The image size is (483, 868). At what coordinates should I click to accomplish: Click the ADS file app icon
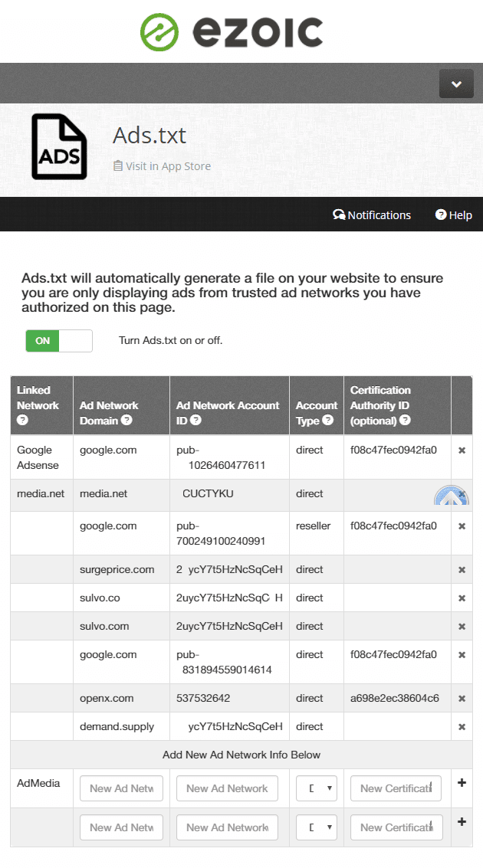[x=59, y=146]
